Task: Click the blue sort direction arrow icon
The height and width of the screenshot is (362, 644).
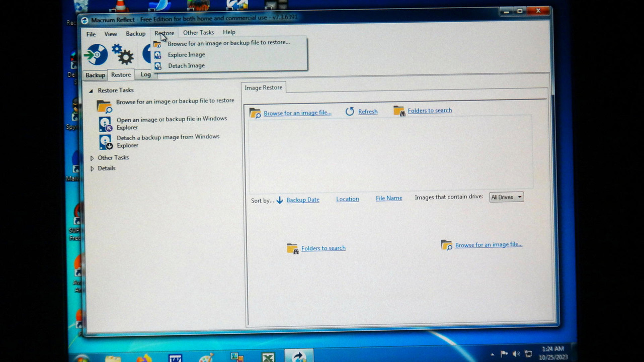Action: tap(280, 200)
